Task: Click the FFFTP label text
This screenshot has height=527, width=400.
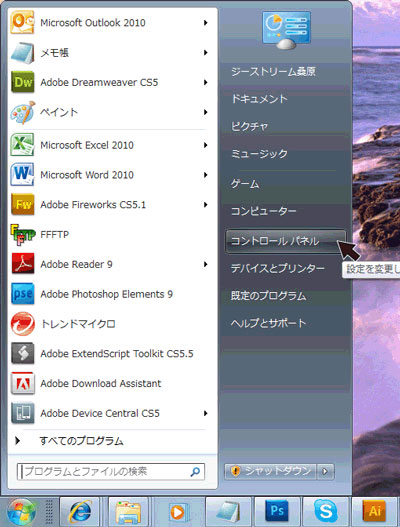Action: (54, 234)
